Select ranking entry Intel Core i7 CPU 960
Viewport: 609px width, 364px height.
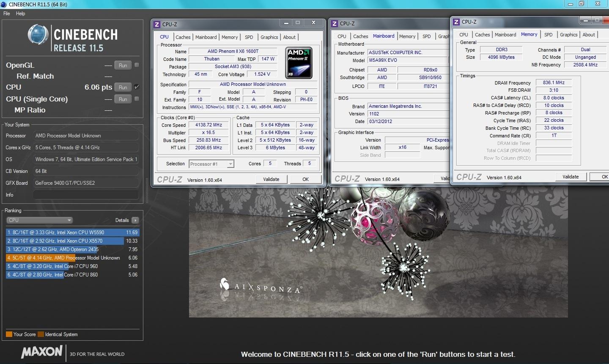[x=72, y=266]
